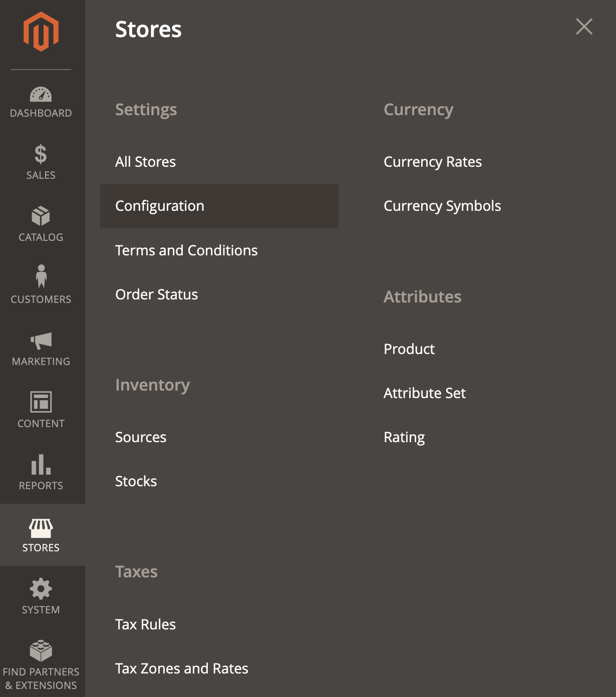The width and height of the screenshot is (616, 697).
Task: Open the Marketing panel
Action: (x=41, y=347)
